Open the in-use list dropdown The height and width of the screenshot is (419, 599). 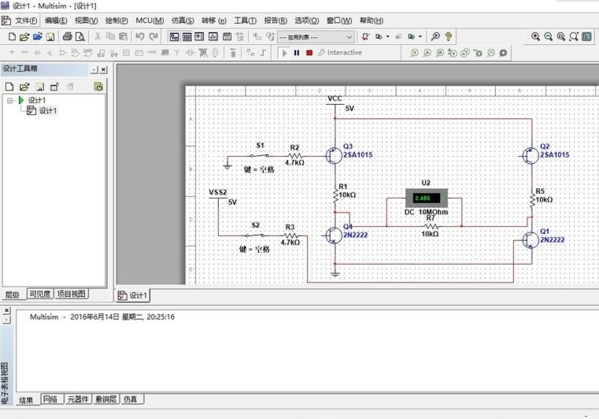coord(316,37)
